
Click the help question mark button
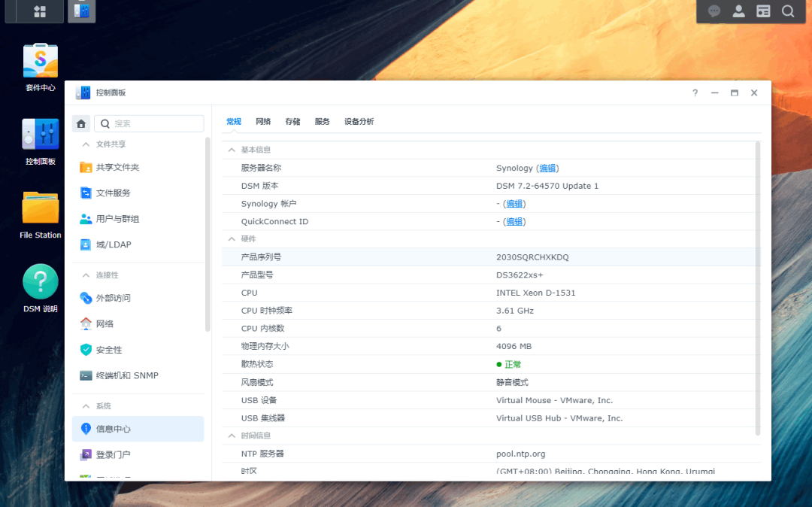[695, 93]
